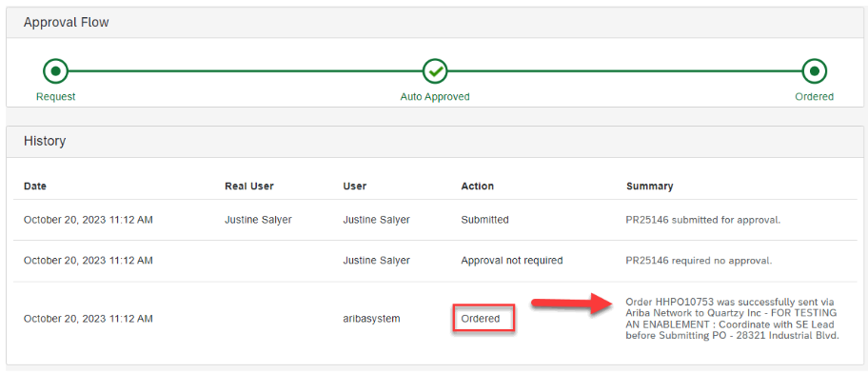Viewport: 868px width, 373px height.
Task: Click the Summary column header
Action: (x=649, y=186)
